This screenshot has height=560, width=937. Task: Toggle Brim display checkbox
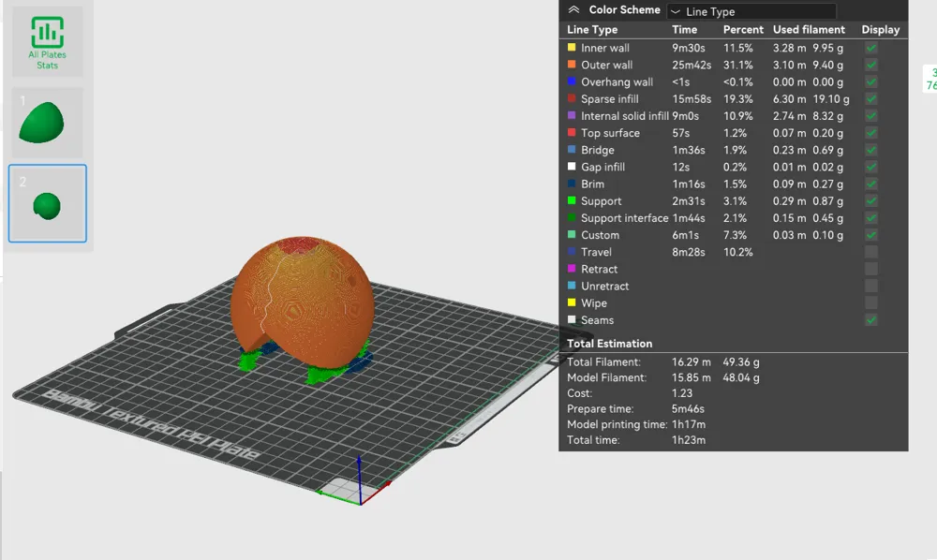[871, 184]
